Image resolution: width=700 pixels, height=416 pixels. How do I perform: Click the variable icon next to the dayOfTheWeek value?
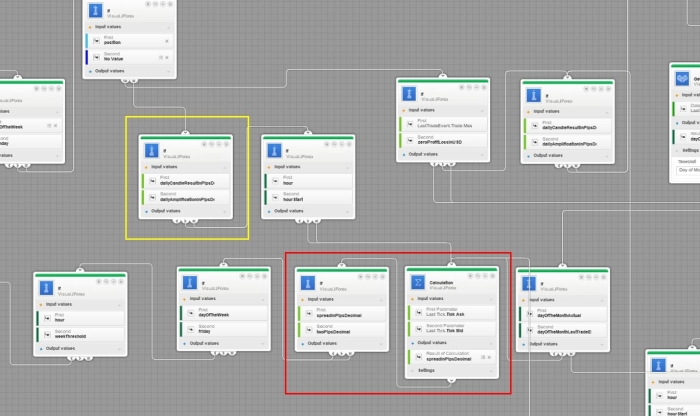(x=191, y=313)
